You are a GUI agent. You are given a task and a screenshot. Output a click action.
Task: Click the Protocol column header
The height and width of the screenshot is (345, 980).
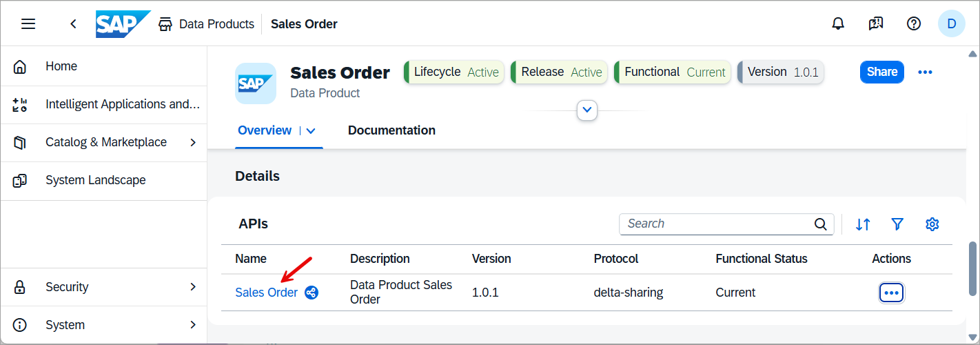pos(616,259)
